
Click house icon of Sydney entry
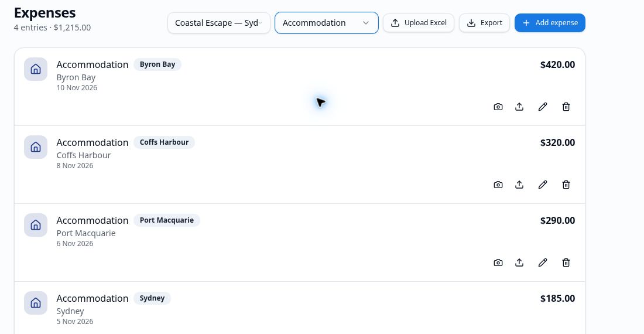pos(36,303)
